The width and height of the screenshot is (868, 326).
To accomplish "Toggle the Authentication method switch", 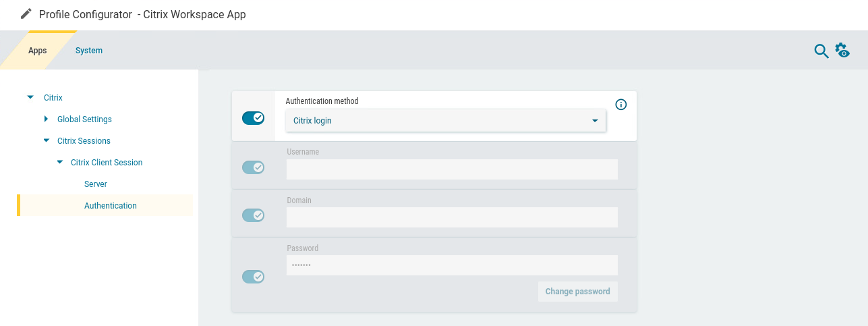I will point(253,118).
